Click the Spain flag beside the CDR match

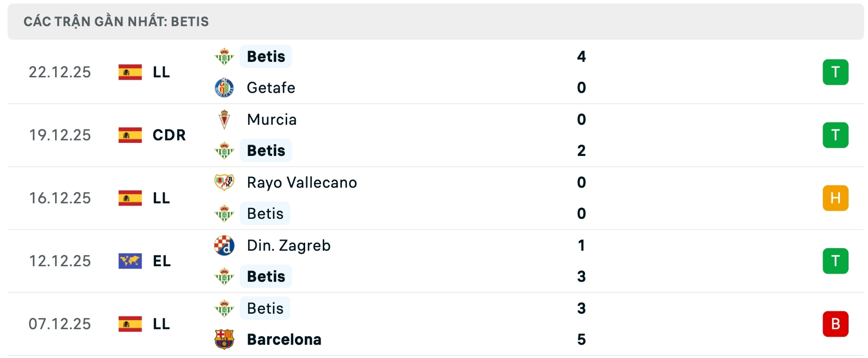click(130, 135)
